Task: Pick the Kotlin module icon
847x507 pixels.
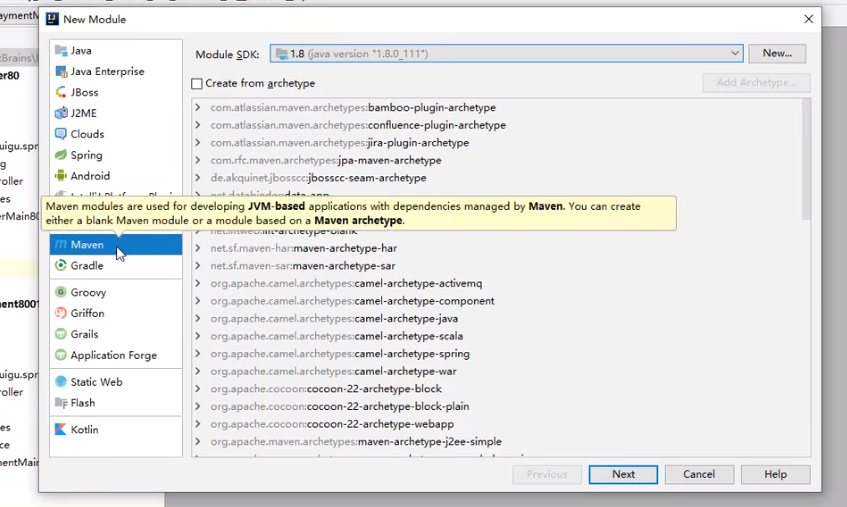Action: [60, 429]
